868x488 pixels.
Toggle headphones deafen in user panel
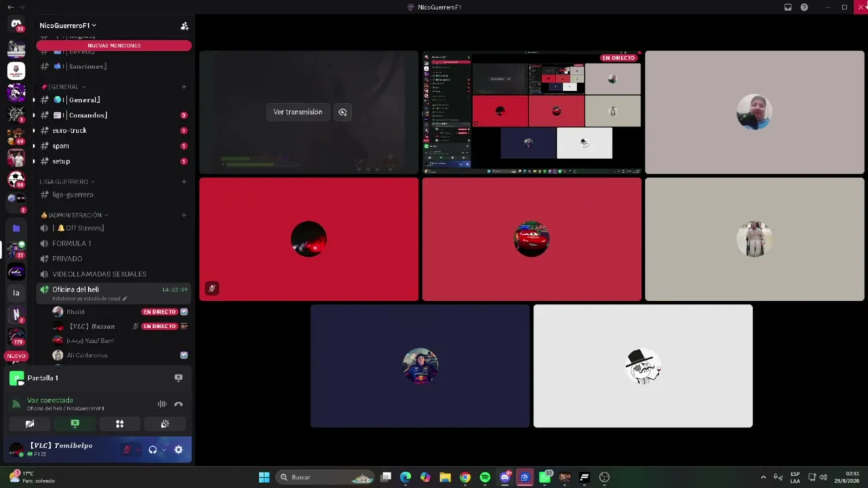click(x=153, y=449)
